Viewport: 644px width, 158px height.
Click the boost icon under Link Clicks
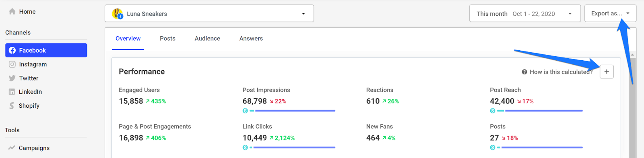coord(245,148)
